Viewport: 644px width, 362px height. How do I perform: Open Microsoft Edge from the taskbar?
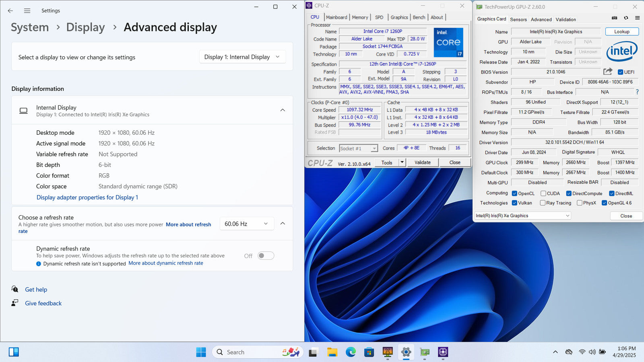pos(351,352)
